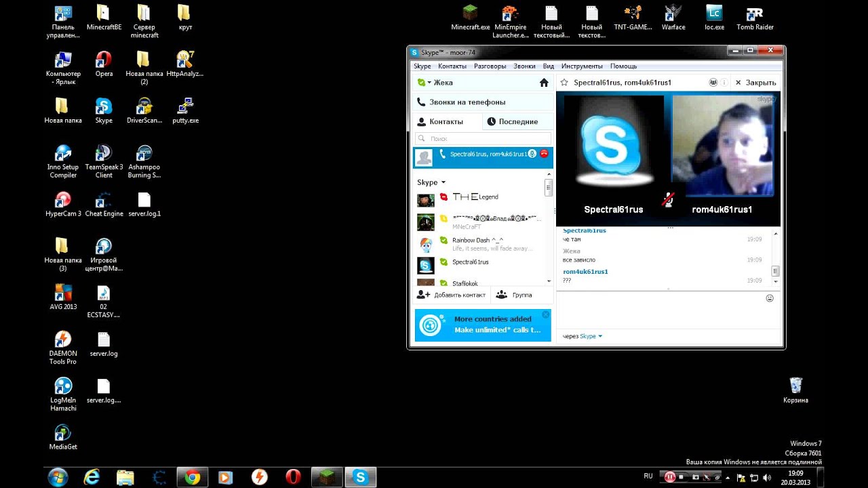Viewport: 868px width, 488px height.
Task: Open putty.exe desktop icon
Action: (185, 111)
